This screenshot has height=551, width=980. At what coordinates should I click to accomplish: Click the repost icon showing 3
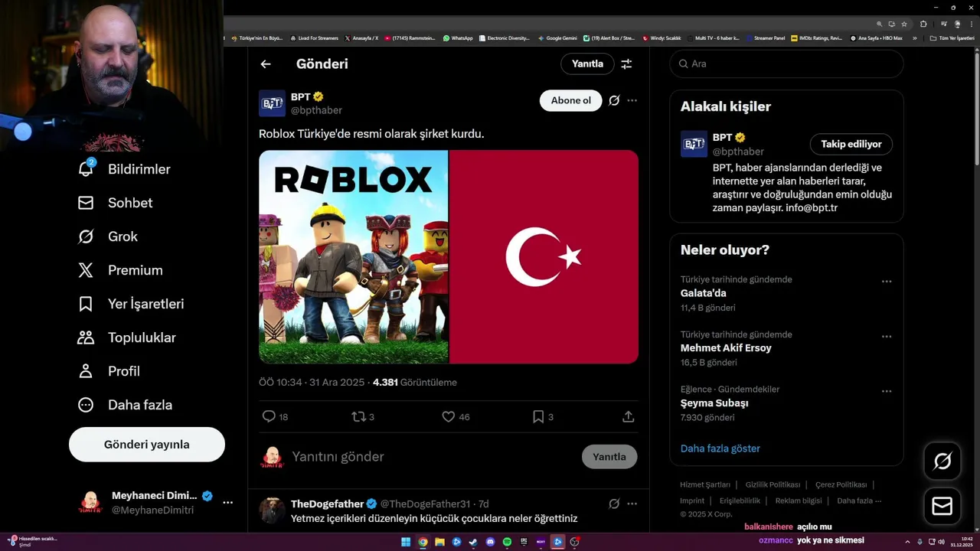[x=358, y=416]
